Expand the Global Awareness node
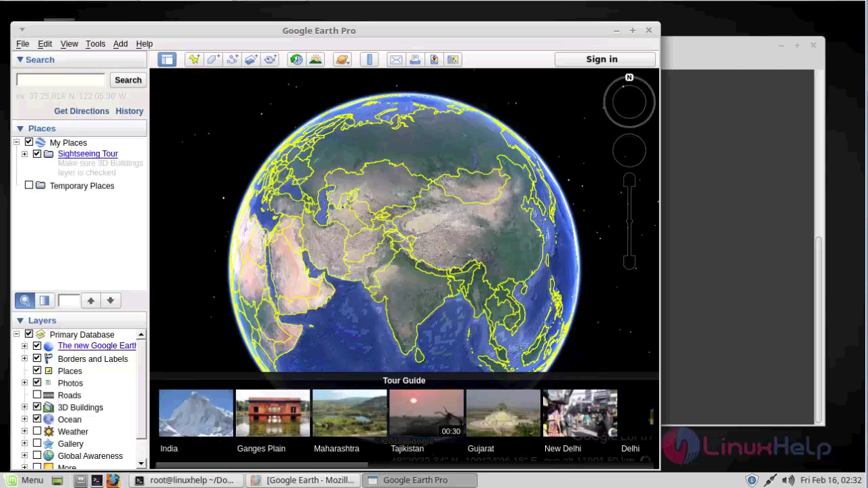Screen dimensions: 868x488 coord(25,455)
